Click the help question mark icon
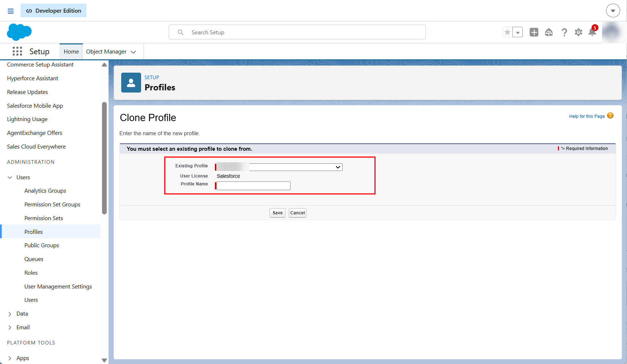Screen dimensions: 627x364 pos(564,32)
